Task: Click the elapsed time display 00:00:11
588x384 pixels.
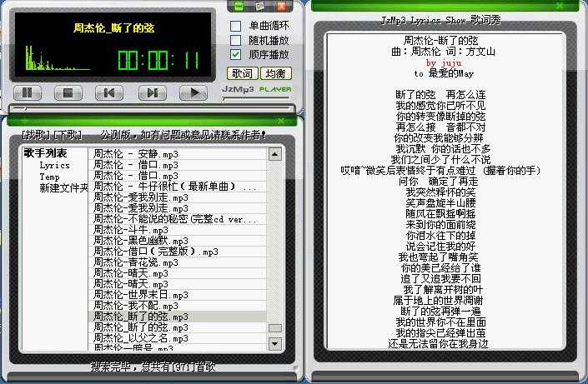Action: coord(159,60)
